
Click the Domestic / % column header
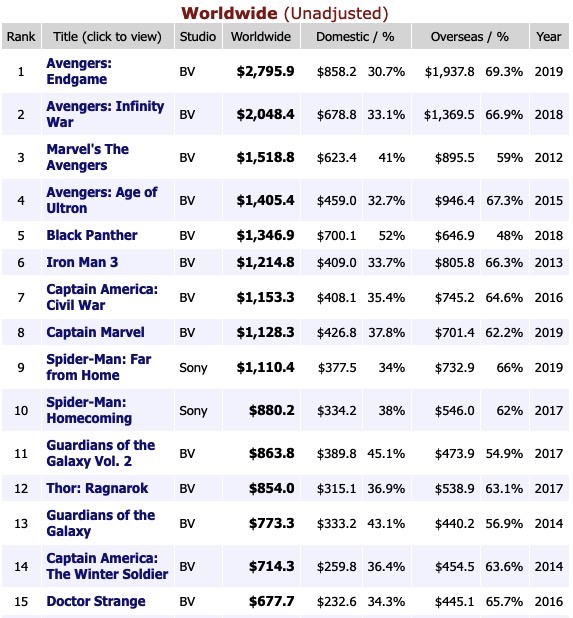coord(356,36)
